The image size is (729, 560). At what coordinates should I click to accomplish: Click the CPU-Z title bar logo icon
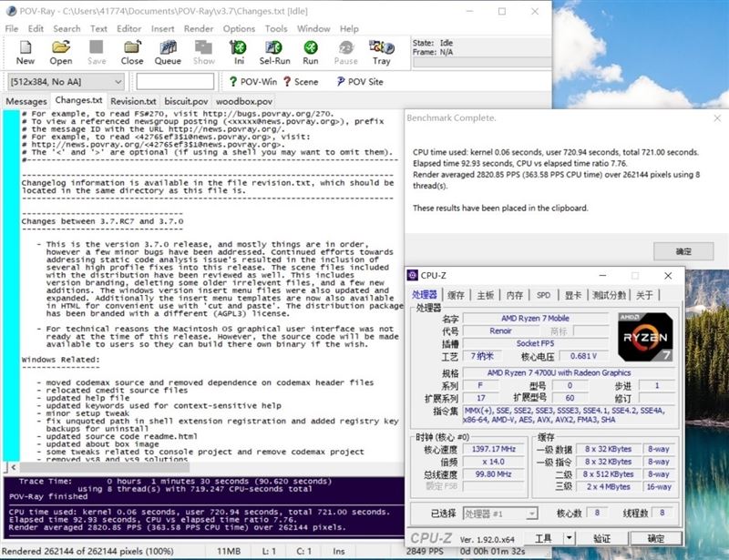click(413, 275)
